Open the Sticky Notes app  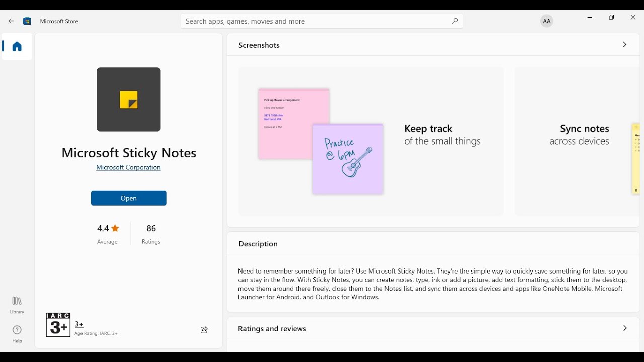[129, 198]
